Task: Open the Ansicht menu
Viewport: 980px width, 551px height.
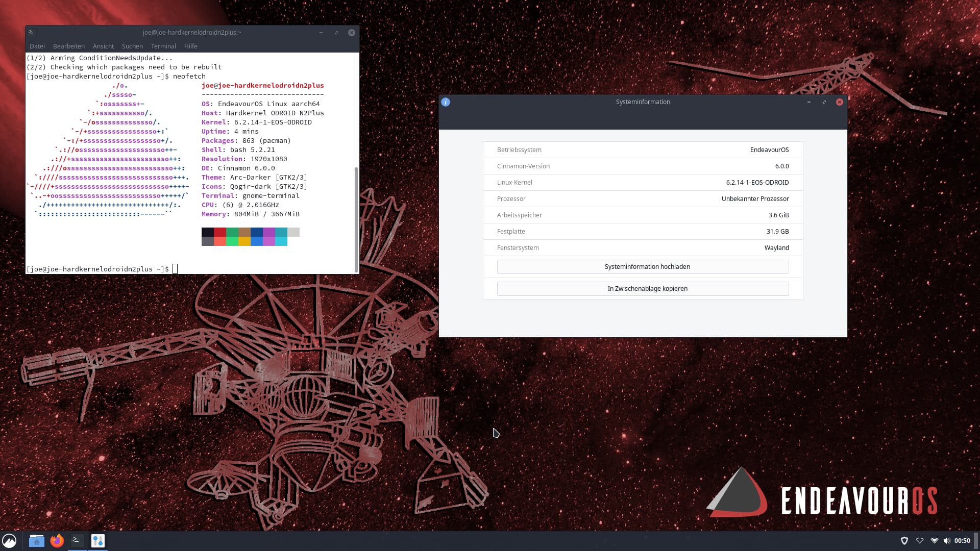Action: [x=103, y=46]
